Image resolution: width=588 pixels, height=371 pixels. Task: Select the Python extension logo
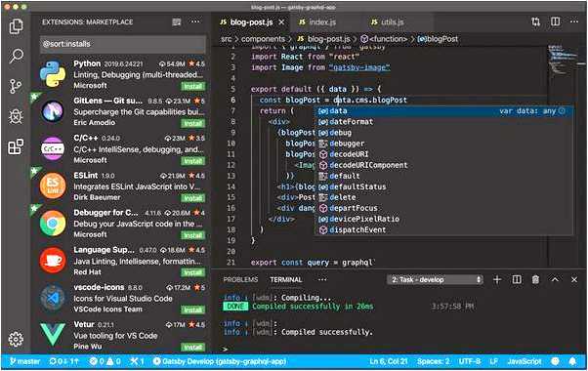[x=53, y=74]
